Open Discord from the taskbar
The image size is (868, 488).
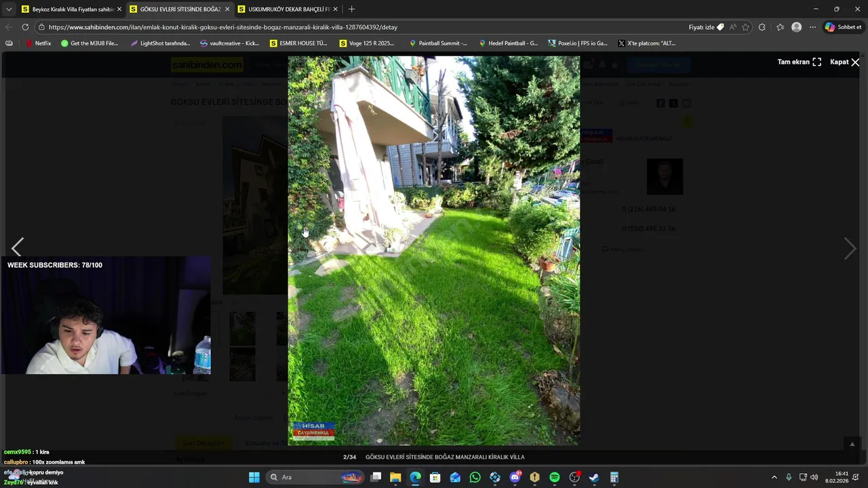(x=515, y=477)
